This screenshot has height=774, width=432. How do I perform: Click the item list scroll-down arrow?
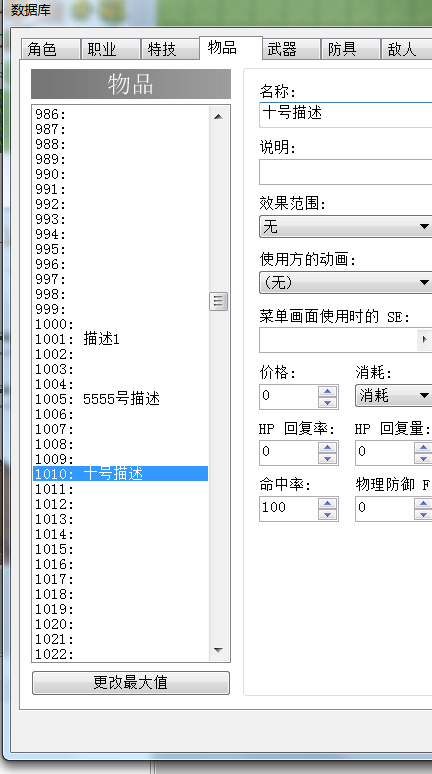[x=218, y=650]
